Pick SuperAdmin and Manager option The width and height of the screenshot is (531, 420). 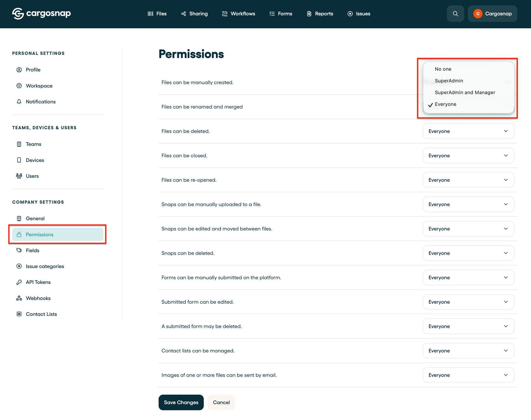click(468, 93)
